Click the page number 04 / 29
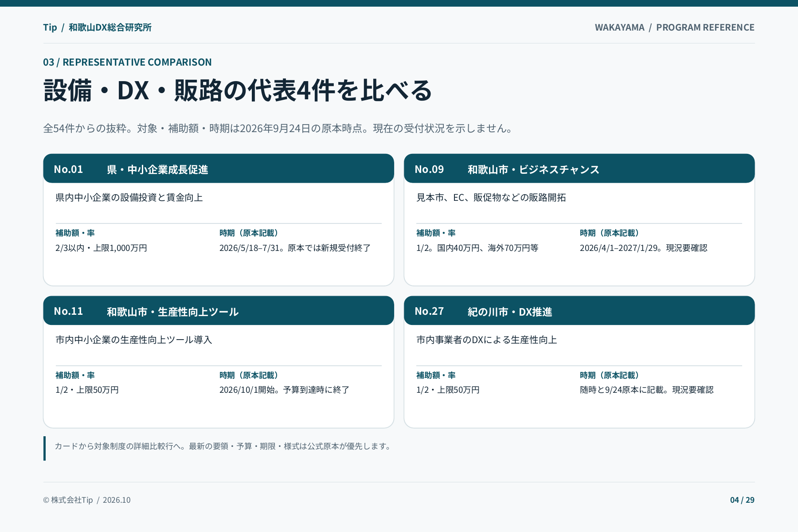Viewport: 798px width, 532px height. tap(742, 500)
